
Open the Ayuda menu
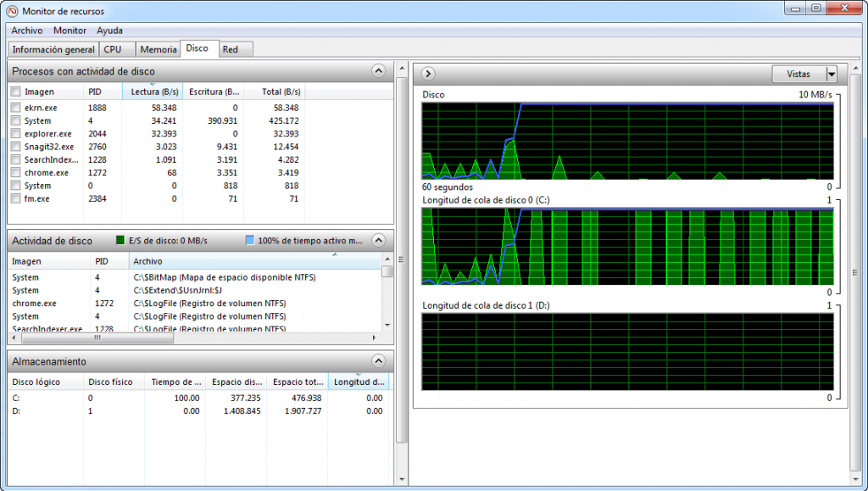pyautogui.click(x=109, y=31)
